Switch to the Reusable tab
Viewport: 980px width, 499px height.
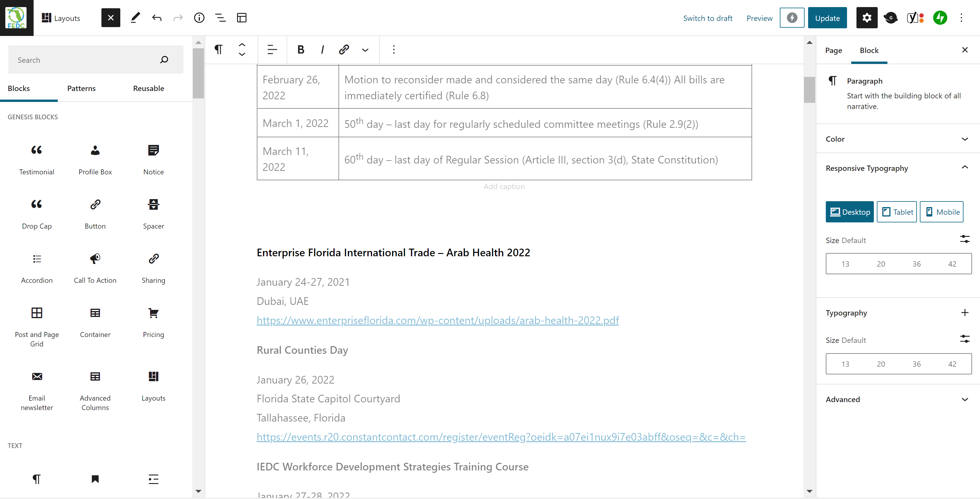pos(148,88)
